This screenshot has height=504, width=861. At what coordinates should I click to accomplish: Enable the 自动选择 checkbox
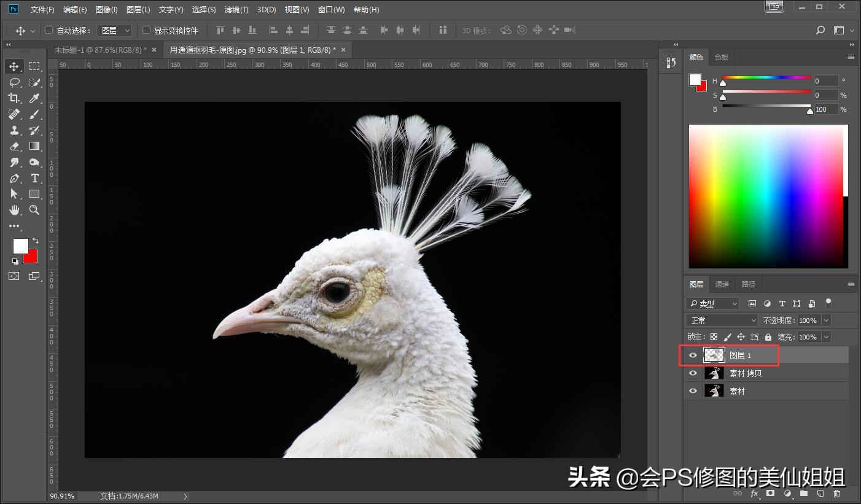coord(49,30)
